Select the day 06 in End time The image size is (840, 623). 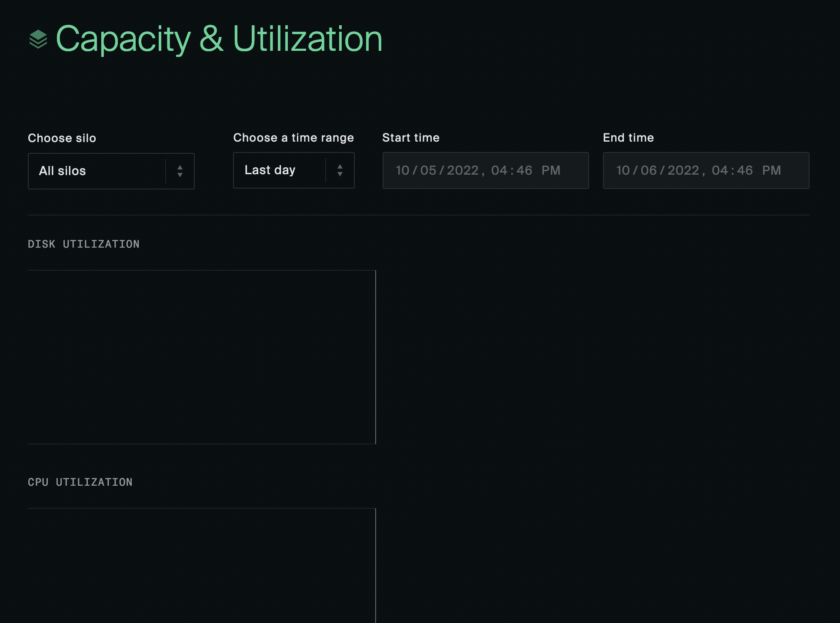tap(649, 170)
